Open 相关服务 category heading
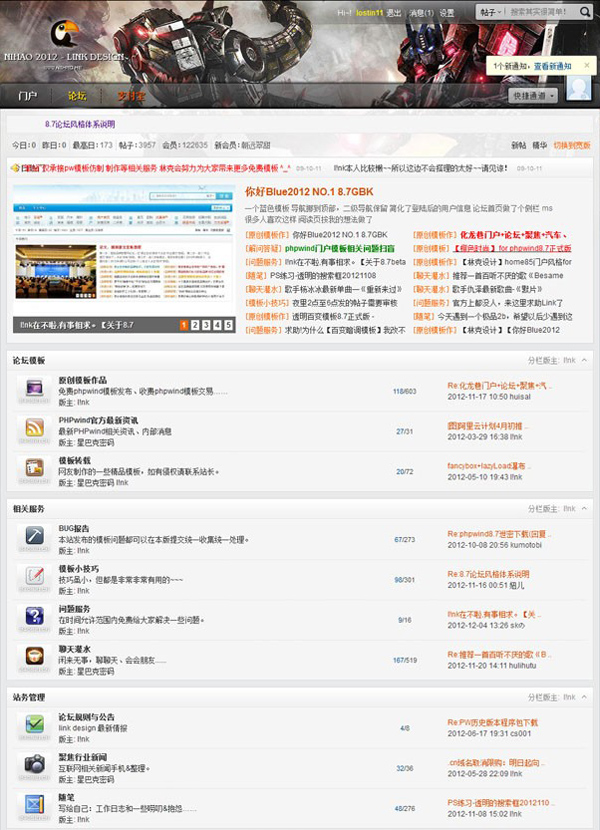The image size is (600, 830). click(x=29, y=509)
